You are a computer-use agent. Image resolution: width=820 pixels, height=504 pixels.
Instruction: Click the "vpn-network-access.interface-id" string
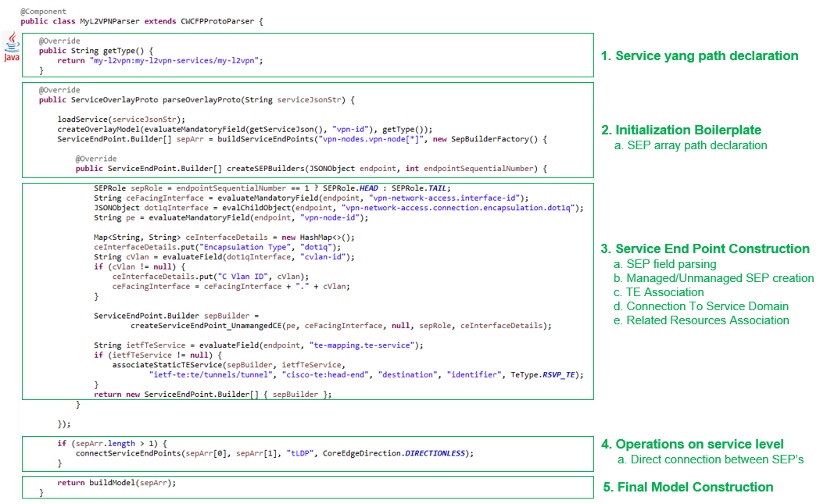tap(444, 198)
